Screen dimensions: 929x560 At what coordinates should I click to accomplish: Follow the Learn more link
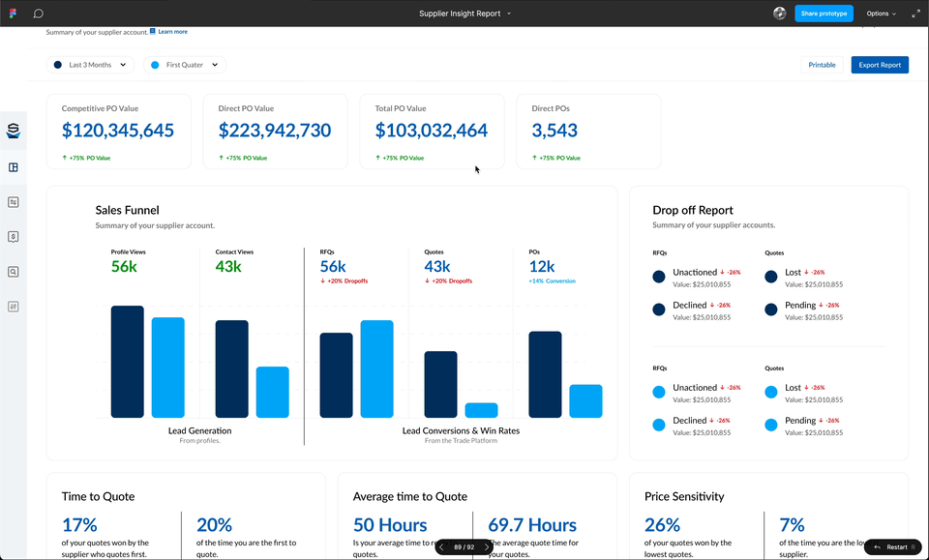coord(172,32)
